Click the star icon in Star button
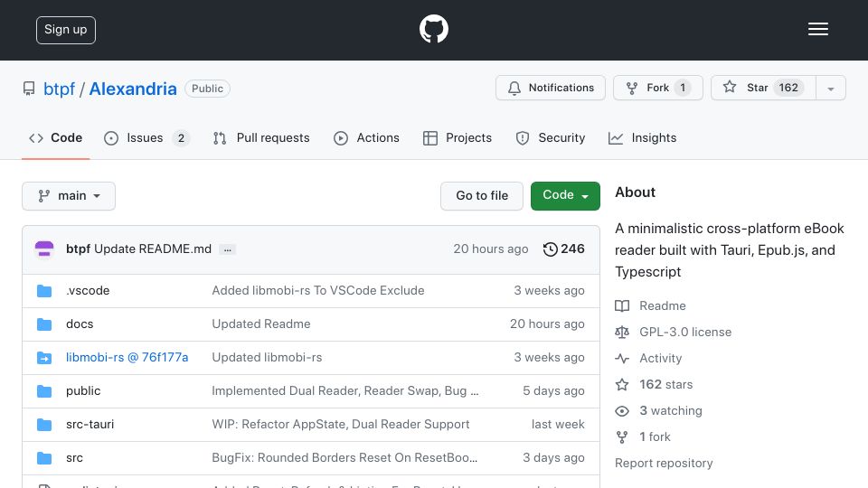Viewport: 868px width, 488px height. (730, 87)
